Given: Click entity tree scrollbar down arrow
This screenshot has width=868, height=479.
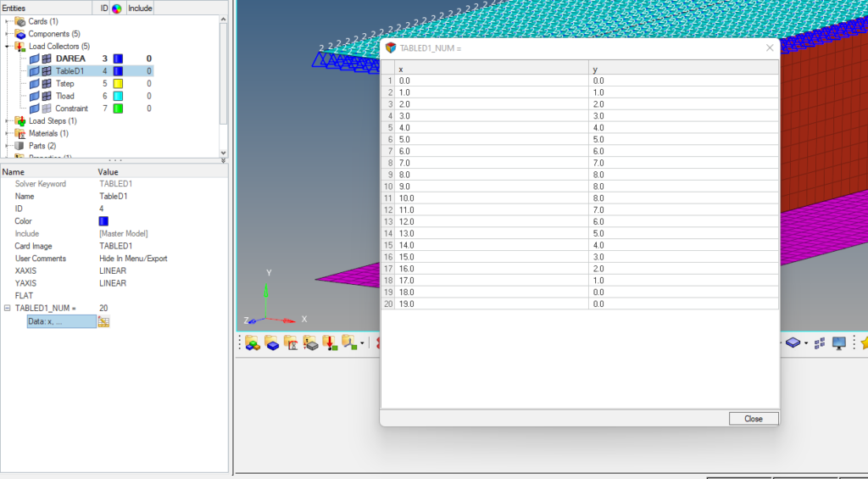Looking at the screenshot, I should tap(223, 153).
